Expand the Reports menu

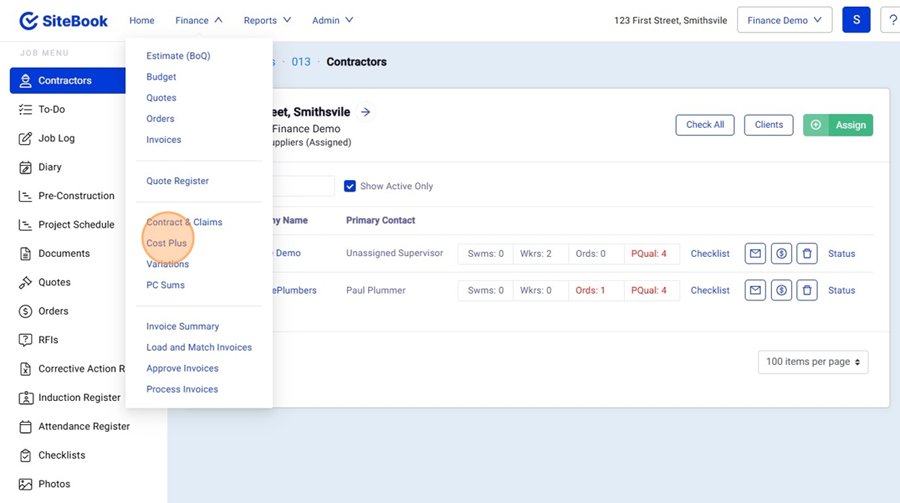coord(267,20)
